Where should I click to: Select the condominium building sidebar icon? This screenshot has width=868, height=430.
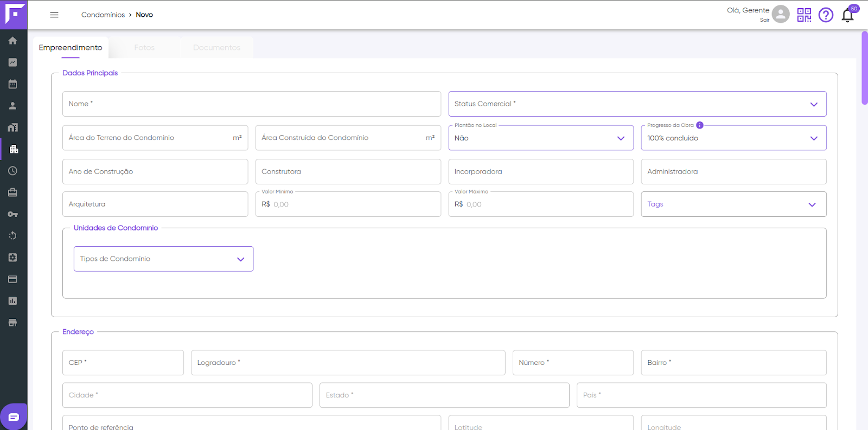tap(14, 149)
